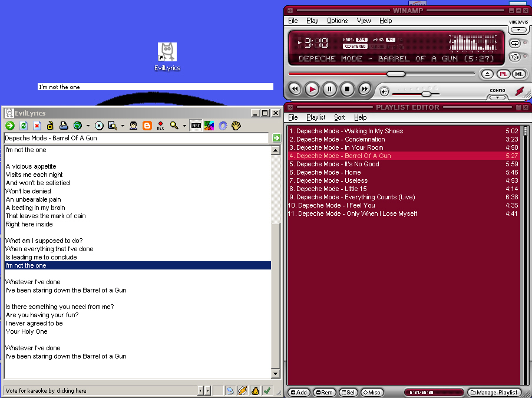The image size is (532, 398).
Task: Open dropdown arrow beside the globe icon
Action: (x=88, y=126)
